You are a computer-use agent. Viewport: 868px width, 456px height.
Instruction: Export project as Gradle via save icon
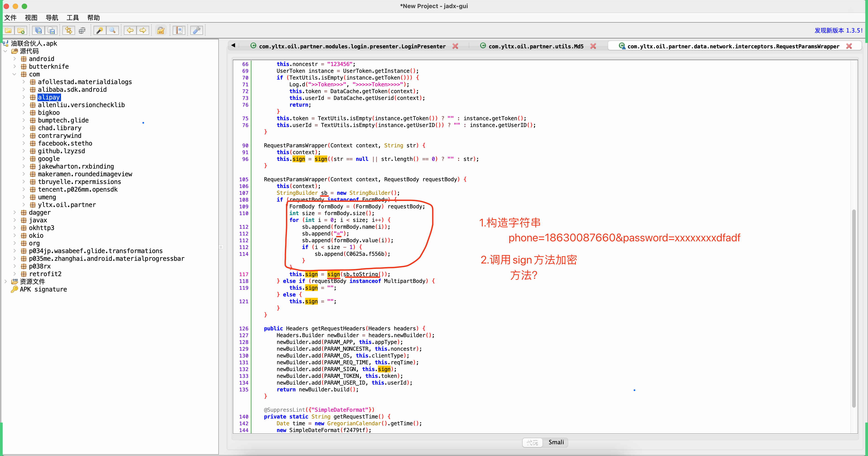[x=51, y=30]
